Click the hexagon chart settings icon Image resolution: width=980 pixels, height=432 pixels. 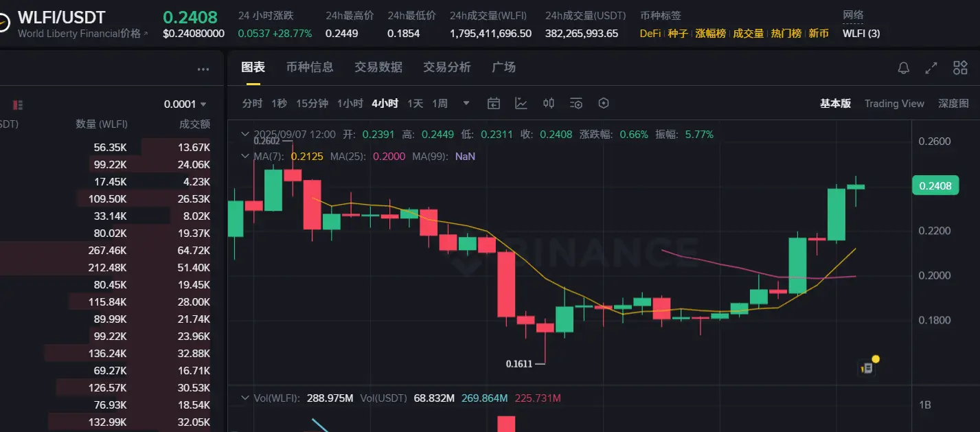pos(604,104)
